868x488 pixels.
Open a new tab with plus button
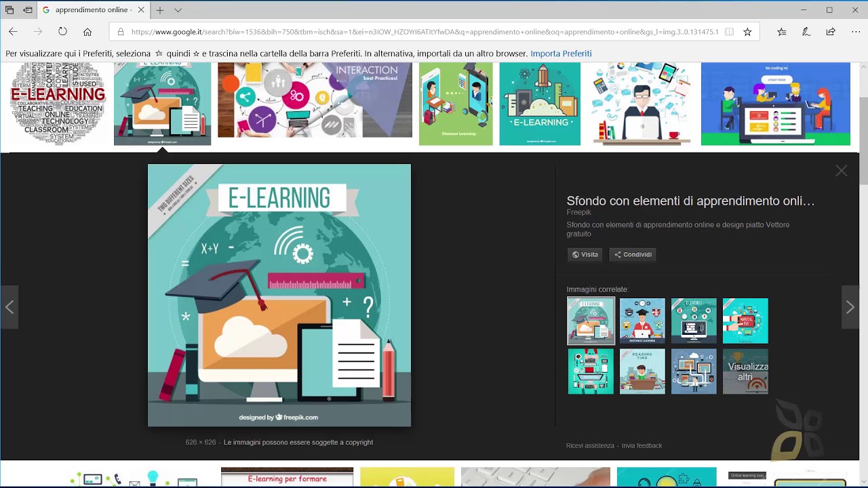point(160,10)
